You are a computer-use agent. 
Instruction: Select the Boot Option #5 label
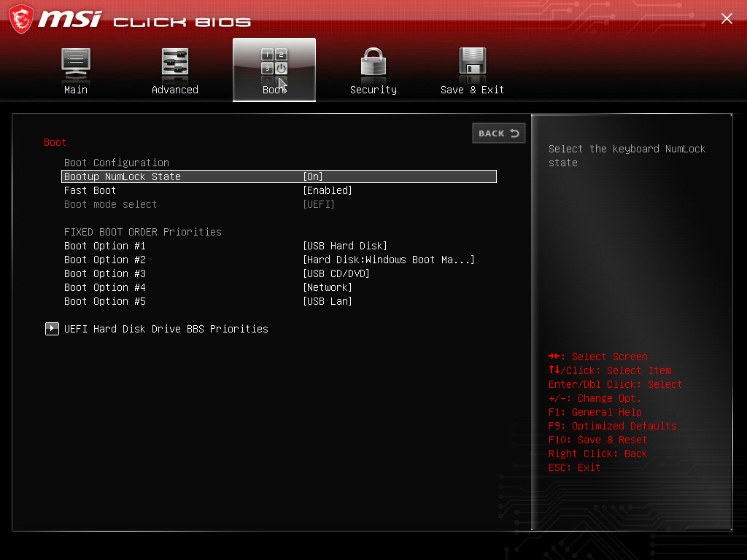105,301
